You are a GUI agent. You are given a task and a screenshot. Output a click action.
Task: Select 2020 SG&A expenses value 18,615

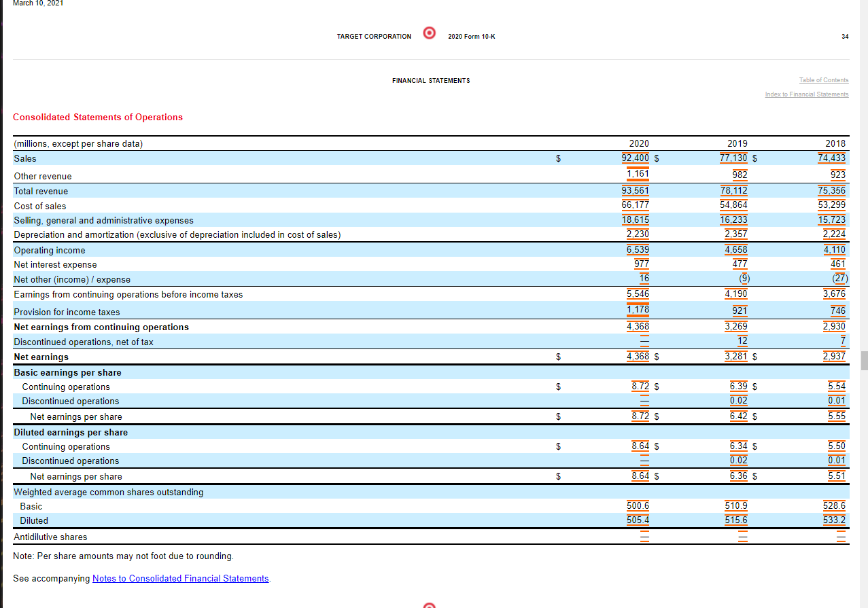click(636, 220)
